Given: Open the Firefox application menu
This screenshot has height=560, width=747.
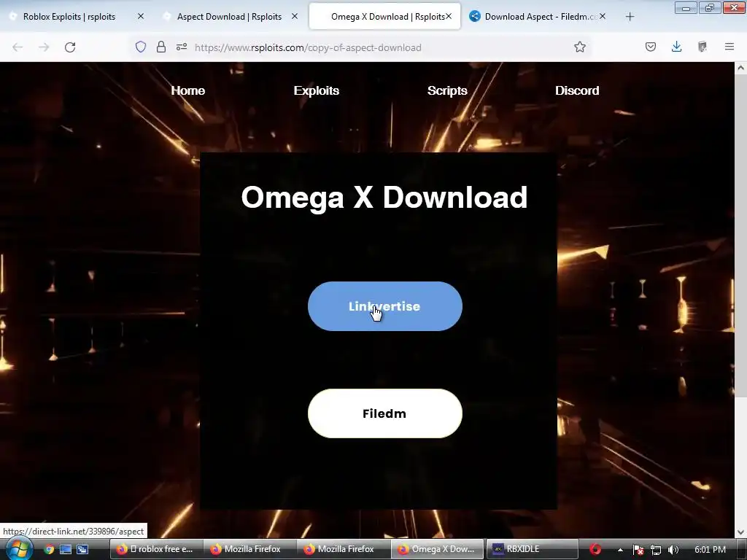Looking at the screenshot, I should click(x=729, y=47).
